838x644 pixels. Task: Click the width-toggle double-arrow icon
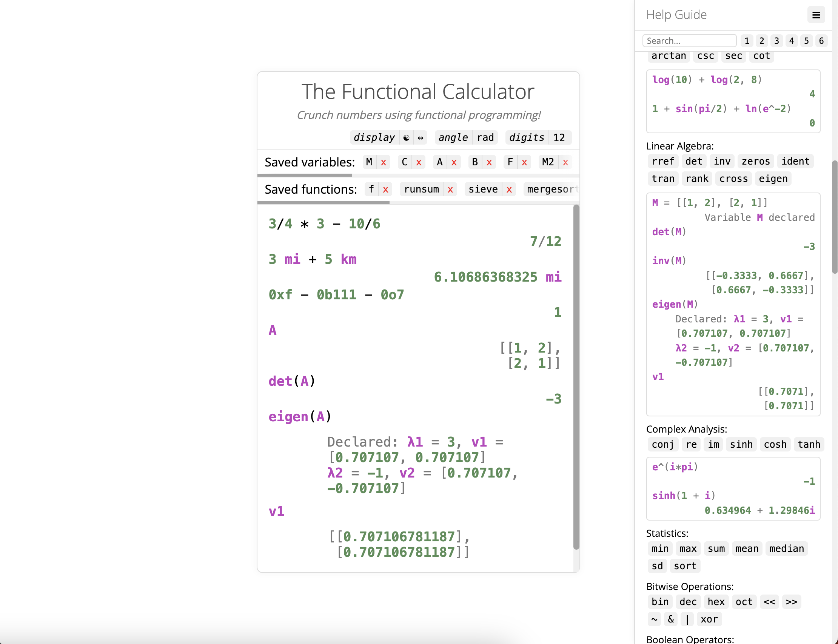421,138
